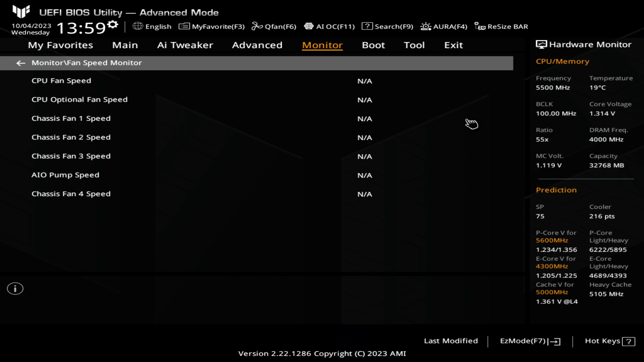The height and width of the screenshot is (362, 644).
Task: Click the Prediction section heading
Action: 556,190
